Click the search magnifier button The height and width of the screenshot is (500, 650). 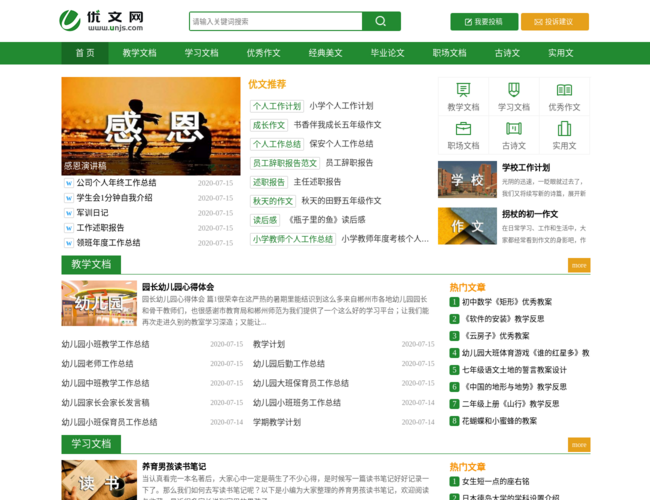click(x=381, y=21)
